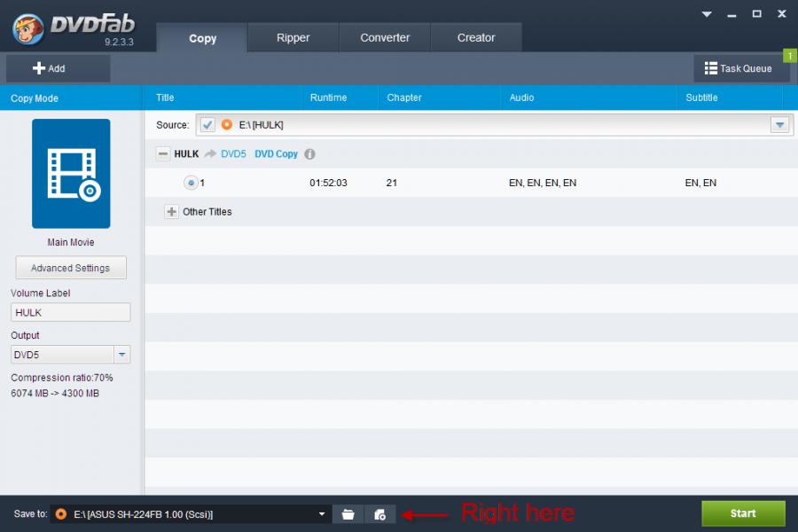Open Advanced Settings

71,268
